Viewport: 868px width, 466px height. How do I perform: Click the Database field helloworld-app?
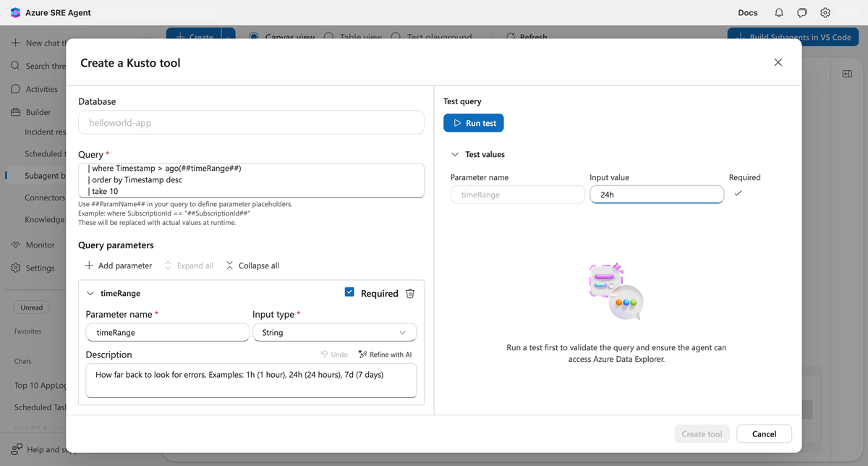coord(251,122)
